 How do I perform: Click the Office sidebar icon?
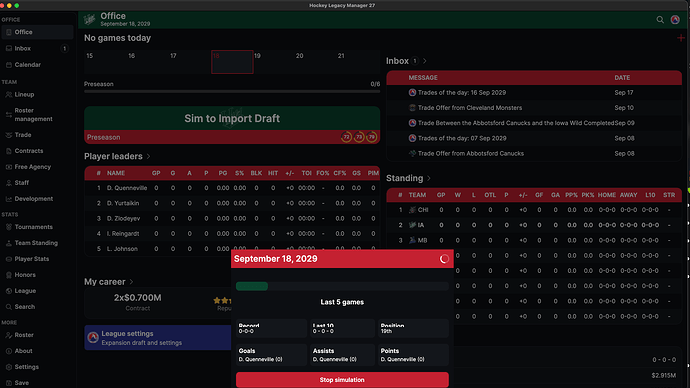[x=9, y=32]
